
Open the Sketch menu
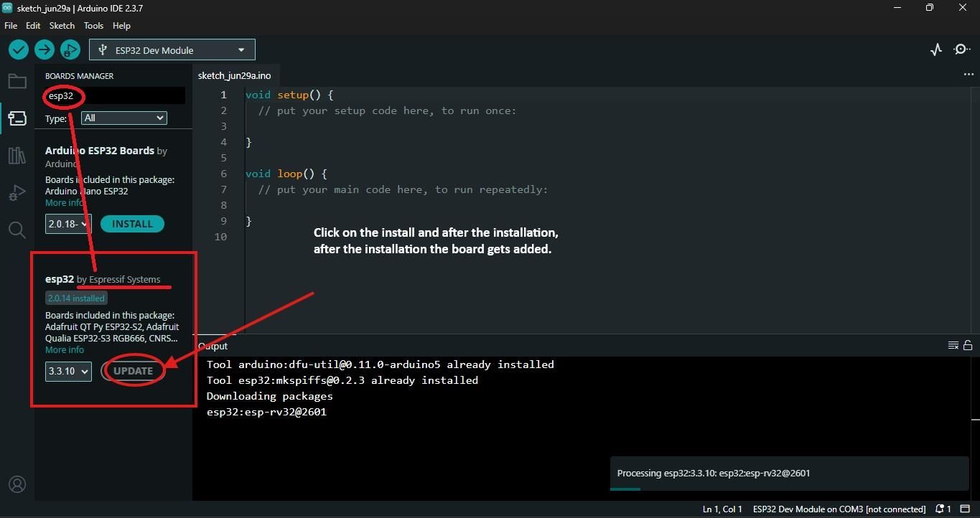pos(62,25)
